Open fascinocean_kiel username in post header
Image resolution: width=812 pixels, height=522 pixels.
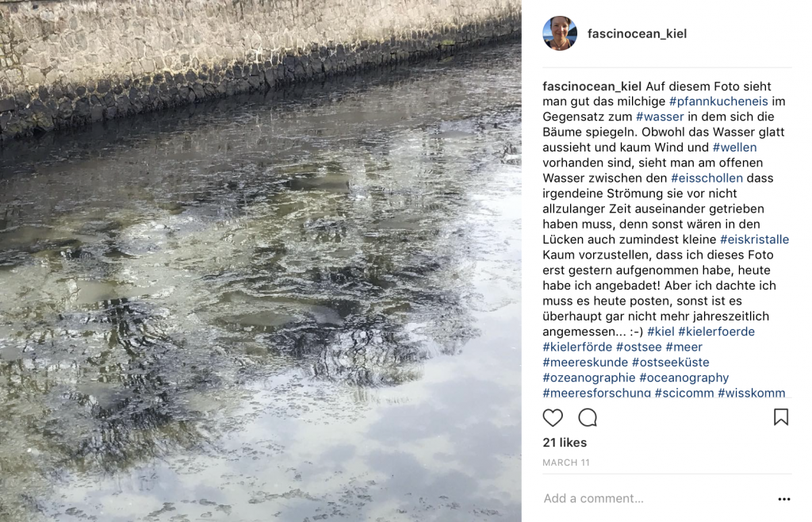click(637, 33)
